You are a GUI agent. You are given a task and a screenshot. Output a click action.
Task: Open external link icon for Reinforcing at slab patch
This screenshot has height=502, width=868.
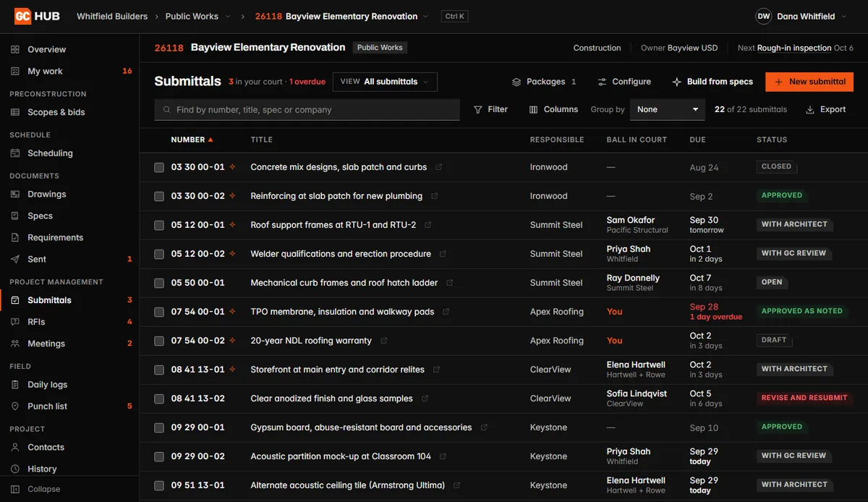click(434, 196)
